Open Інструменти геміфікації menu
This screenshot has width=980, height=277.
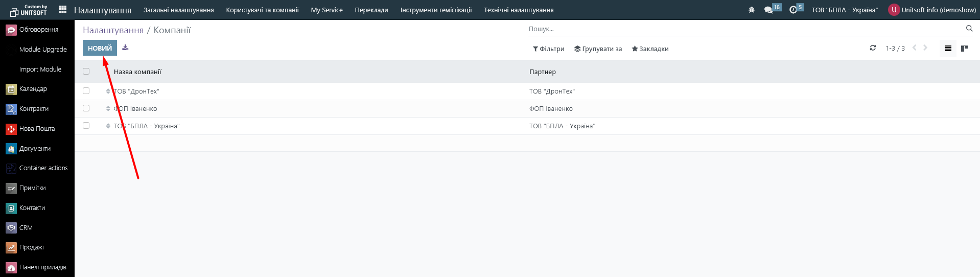click(436, 10)
